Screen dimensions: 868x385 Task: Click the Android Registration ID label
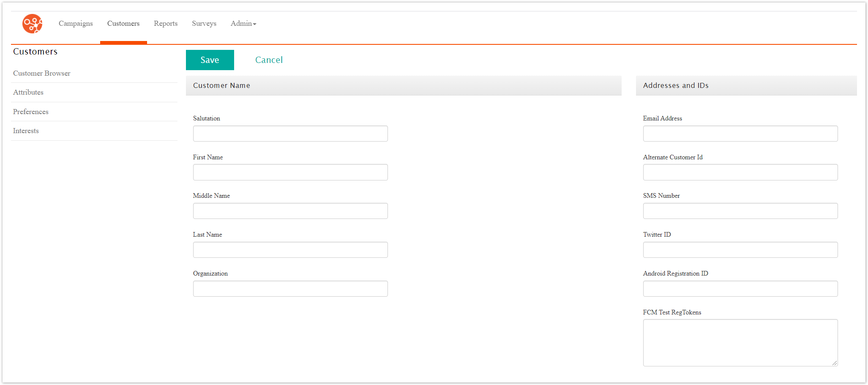pyautogui.click(x=676, y=273)
